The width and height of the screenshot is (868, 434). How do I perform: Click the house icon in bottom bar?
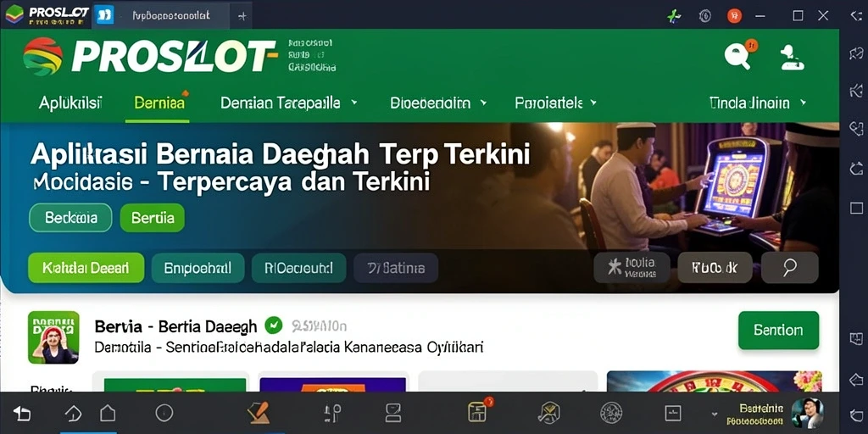click(x=108, y=413)
